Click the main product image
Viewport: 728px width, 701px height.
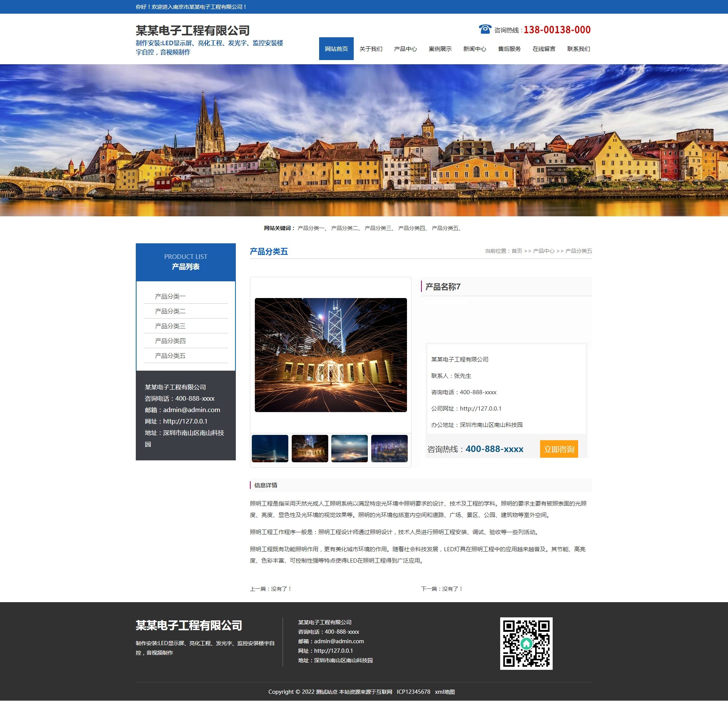pyautogui.click(x=331, y=355)
